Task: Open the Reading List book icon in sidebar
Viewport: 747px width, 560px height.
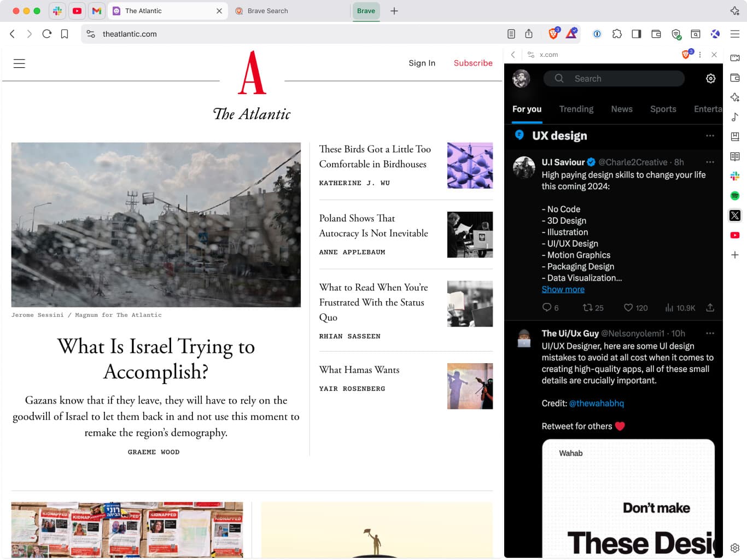Action: coord(735,156)
